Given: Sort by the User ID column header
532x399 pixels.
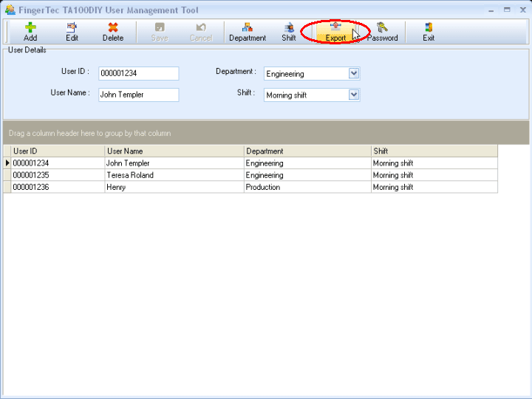Looking at the screenshot, I should coord(58,151).
